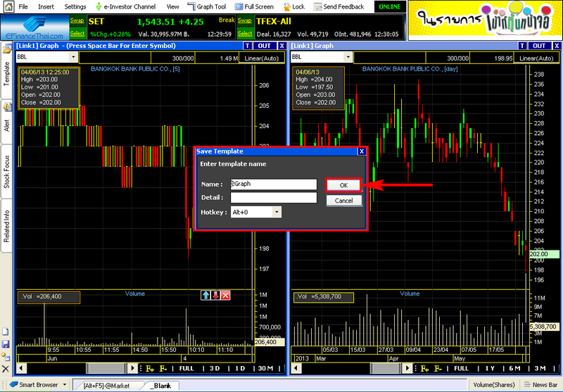Click the Detail field in Save Template
Viewport: 563px width, 392px height.
274,198
